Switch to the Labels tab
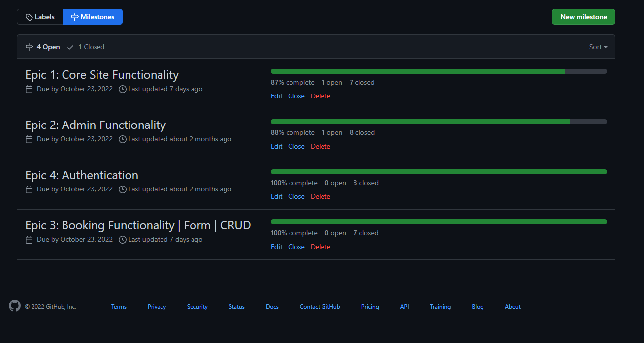The height and width of the screenshot is (343, 644). click(x=40, y=17)
